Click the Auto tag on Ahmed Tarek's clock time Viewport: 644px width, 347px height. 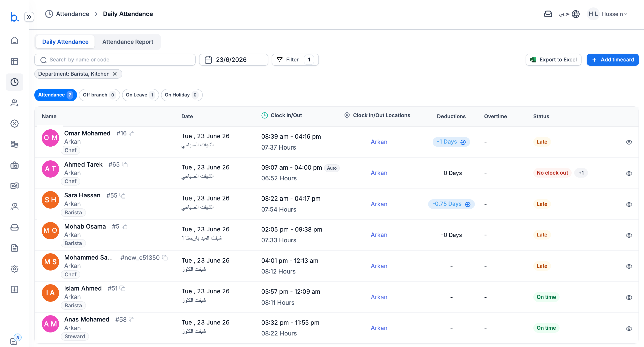[332, 168]
